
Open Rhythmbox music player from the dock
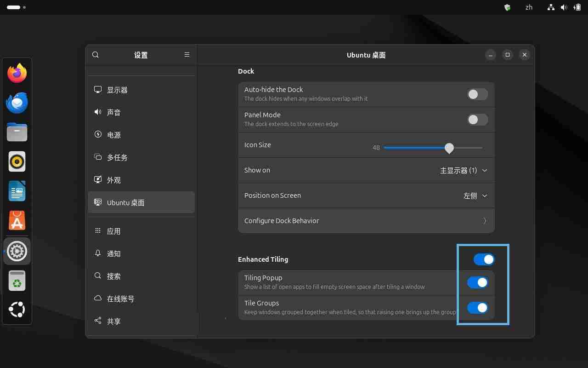pos(17,161)
